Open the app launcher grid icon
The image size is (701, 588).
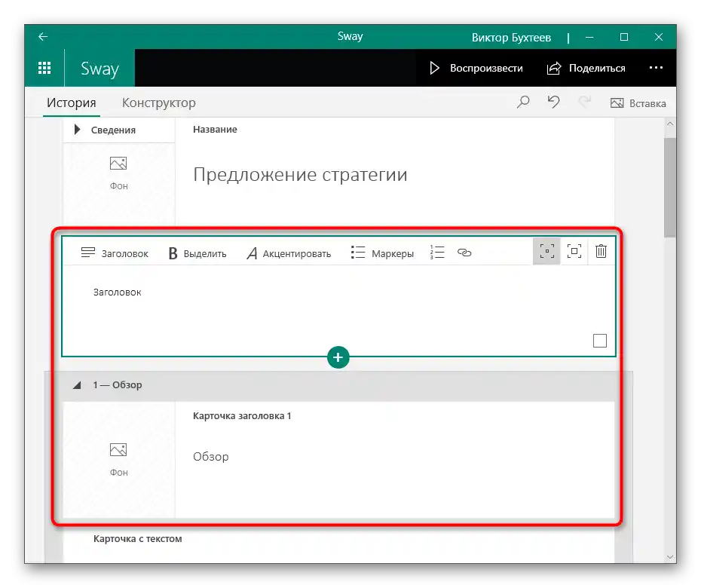pyautogui.click(x=44, y=68)
